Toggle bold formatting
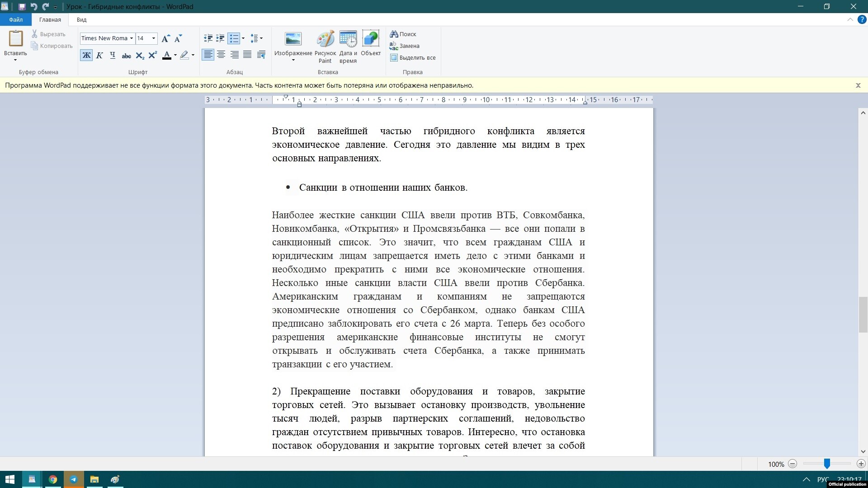This screenshot has width=868, height=488. 86,56
